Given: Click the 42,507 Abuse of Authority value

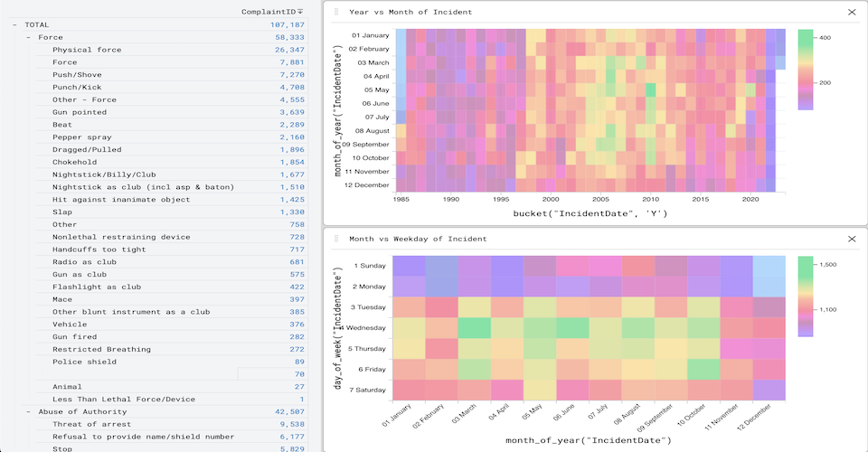Looking at the screenshot, I should coord(287,411).
